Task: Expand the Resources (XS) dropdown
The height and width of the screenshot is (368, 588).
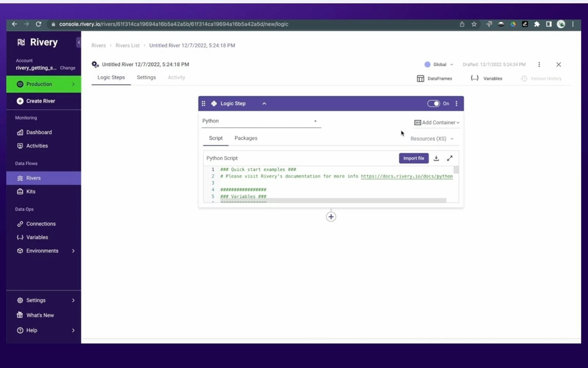Action: point(432,139)
